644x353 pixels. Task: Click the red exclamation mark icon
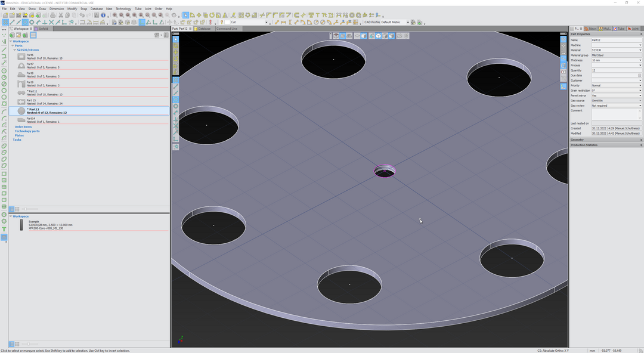click(x=210, y=22)
